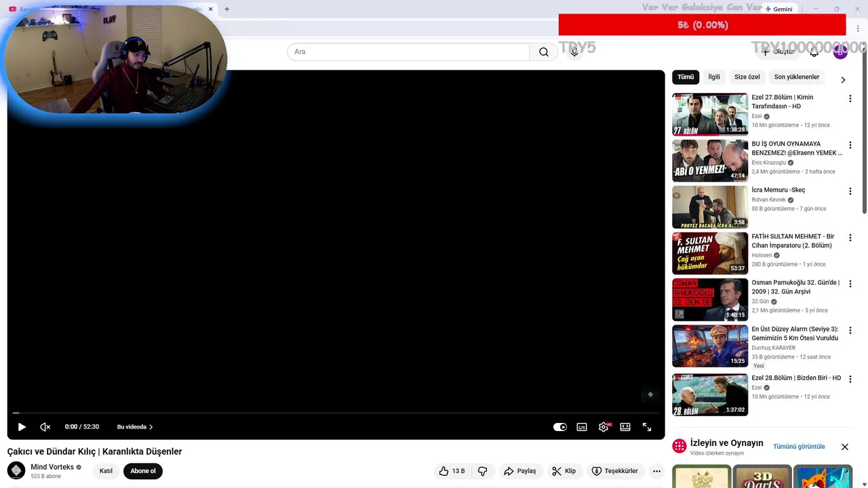Open the notifications bell
Viewport: 868px width, 488px height.
click(814, 52)
